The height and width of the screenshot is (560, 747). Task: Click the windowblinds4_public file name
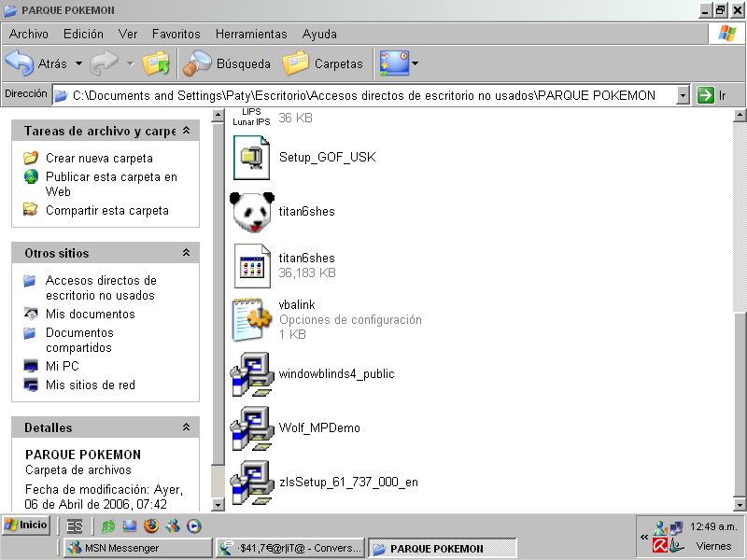coord(337,374)
